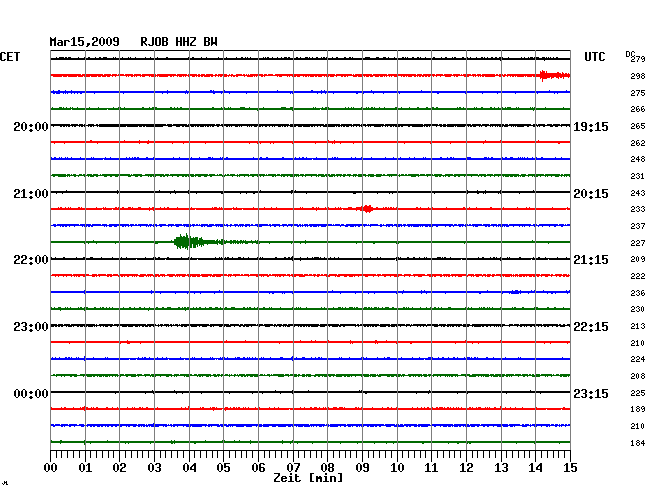Click the DC value 262
Viewport: 650px width, 494px height.
pyautogui.click(x=638, y=143)
